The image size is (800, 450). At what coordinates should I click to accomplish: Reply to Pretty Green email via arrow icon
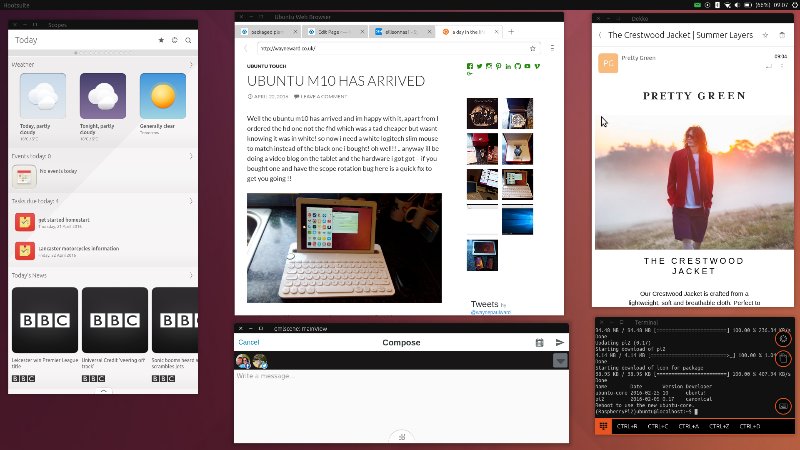pos(768,66)
